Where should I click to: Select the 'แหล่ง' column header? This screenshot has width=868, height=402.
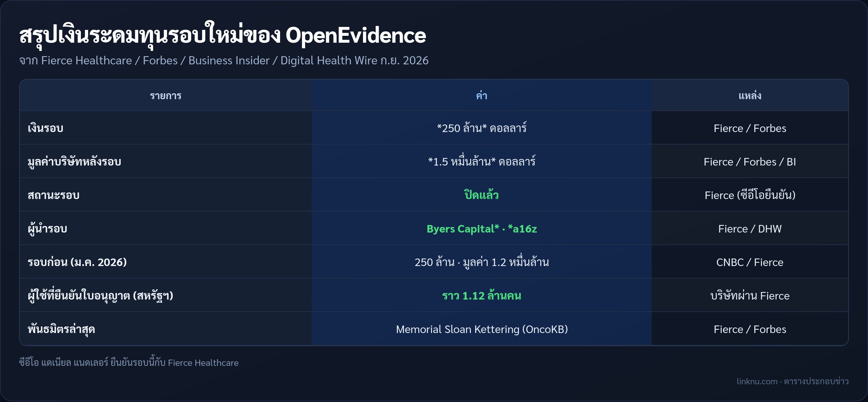click(750, 96)
